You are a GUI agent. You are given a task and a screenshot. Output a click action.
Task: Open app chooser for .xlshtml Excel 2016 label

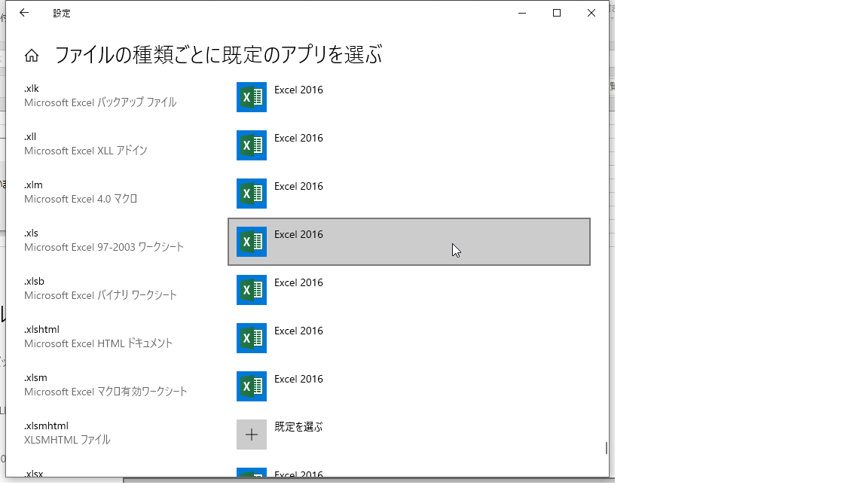pyautogui.click(x=298, y=331)
